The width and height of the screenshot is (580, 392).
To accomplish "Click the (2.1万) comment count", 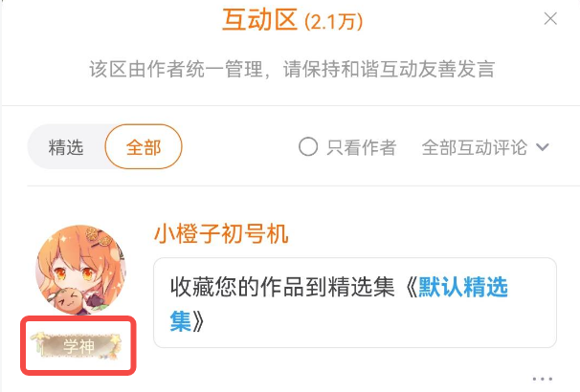I will point(334,22).
